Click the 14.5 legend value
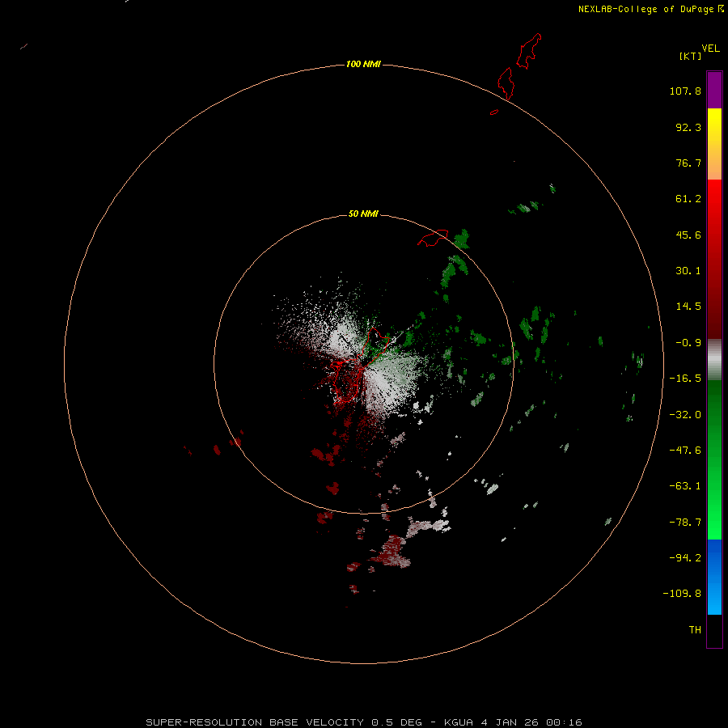This screenshot has height=728, width=728. coord(688,307)
